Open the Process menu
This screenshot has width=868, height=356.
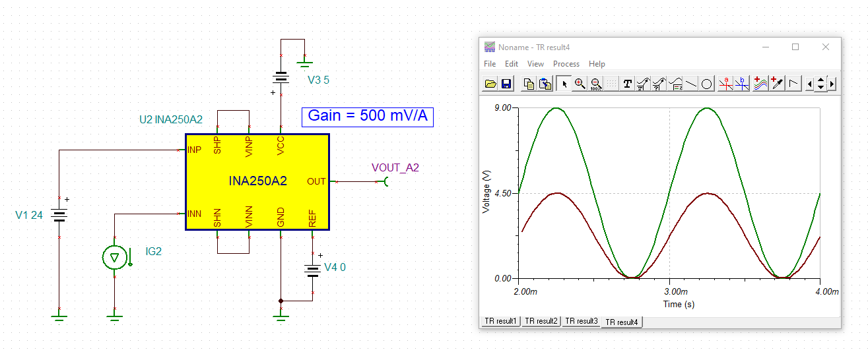tap(566, 64)
